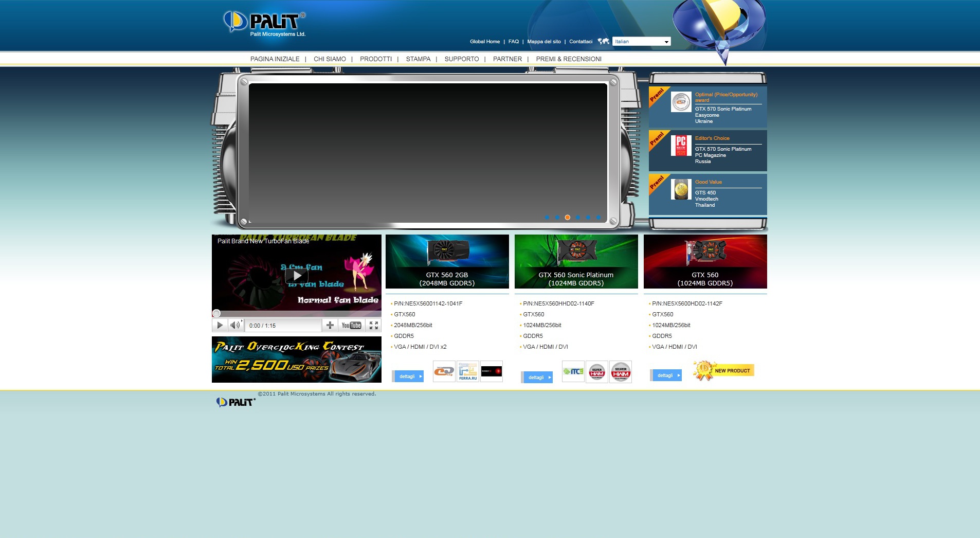Open Optimal (Price/Opportunity) award link
Viewport: 980px width, 538px height.
click(726, 97)
